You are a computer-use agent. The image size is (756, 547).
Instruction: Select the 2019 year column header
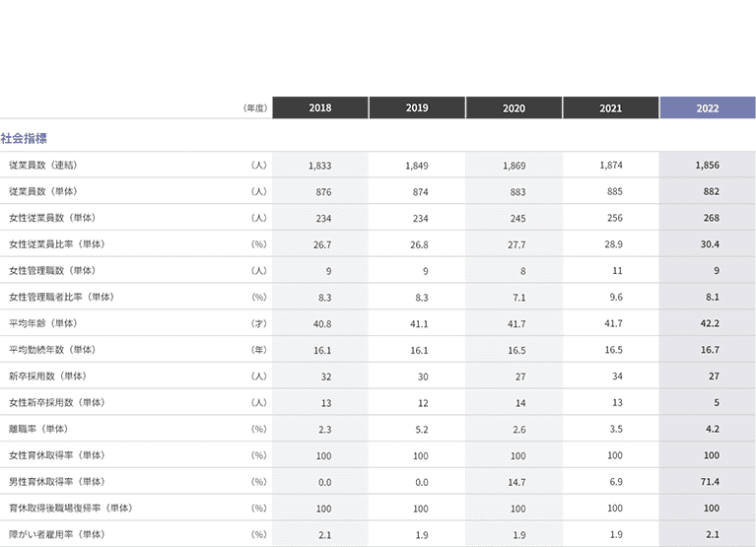point(417,107)
